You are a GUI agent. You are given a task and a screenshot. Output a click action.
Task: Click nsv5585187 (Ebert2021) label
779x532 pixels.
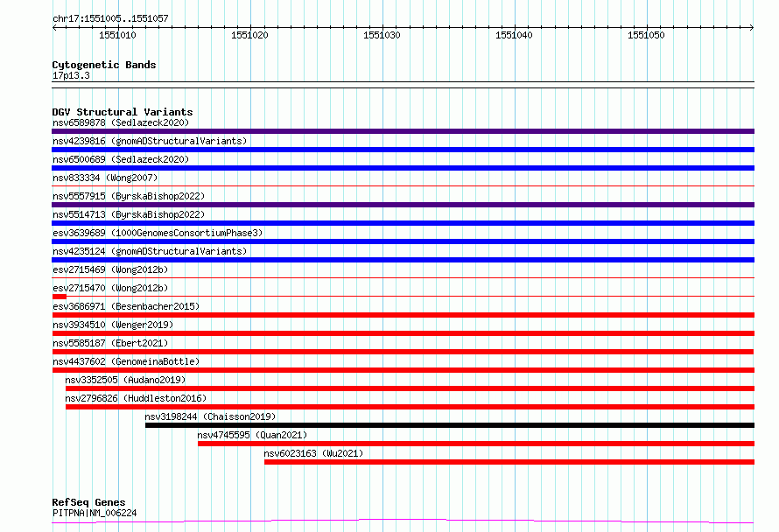pos(110,343)
